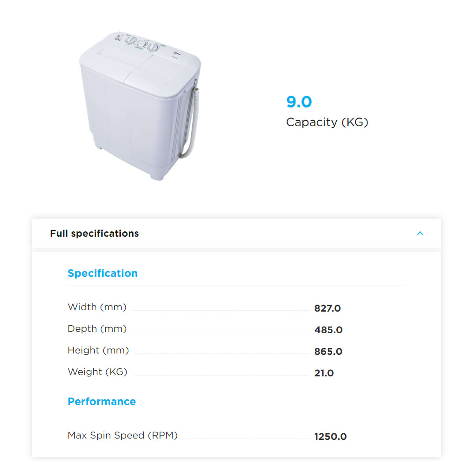Click the 21.0 weight value

(x=324, y=373)
